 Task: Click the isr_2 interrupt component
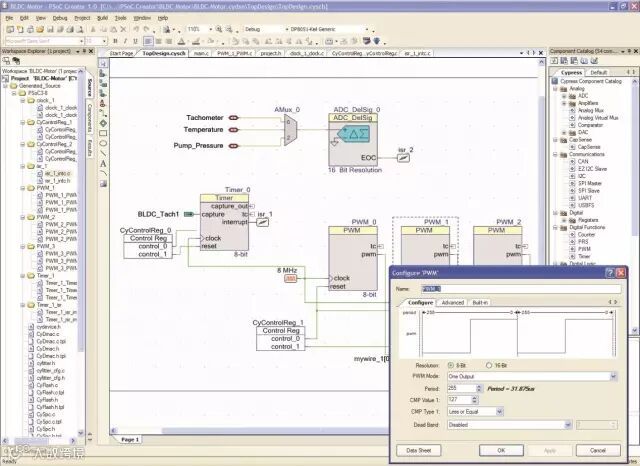point(403,158)
